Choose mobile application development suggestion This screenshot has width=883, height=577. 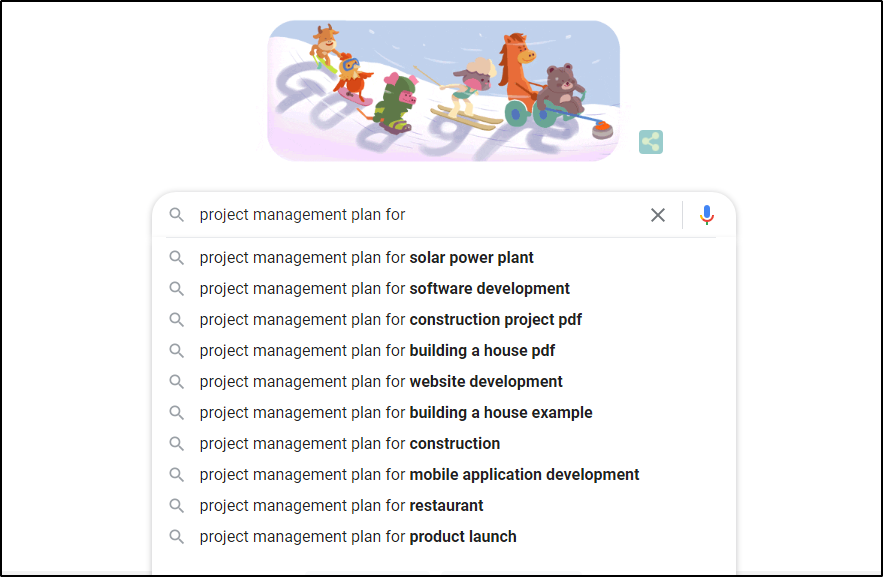(x=419, y=475)
